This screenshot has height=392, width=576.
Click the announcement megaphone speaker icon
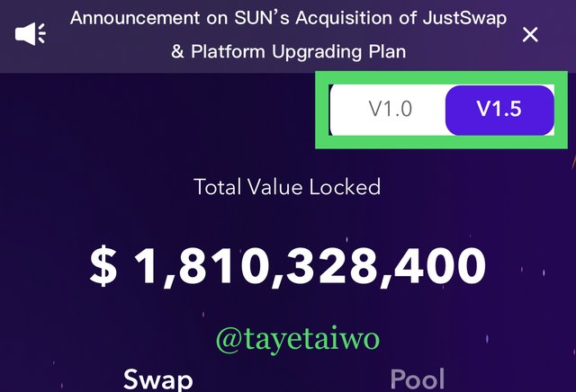click(x=30, y=34)
